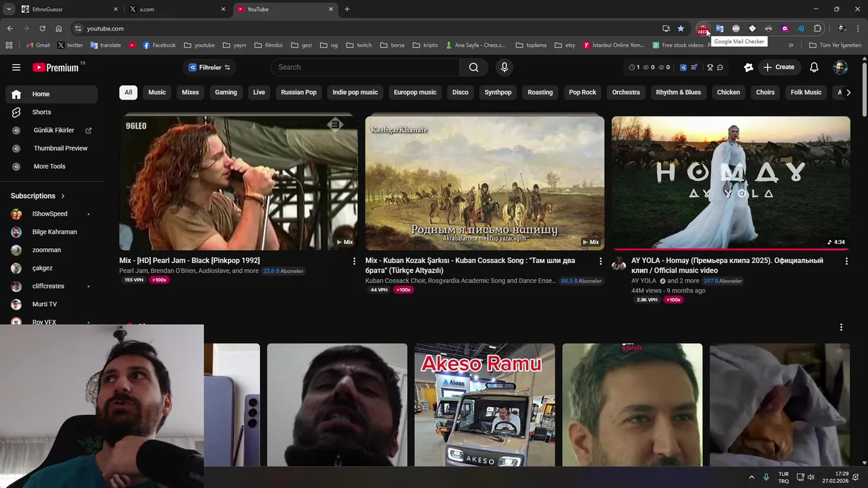Open a new browser tab
The image size is (868, 488).
pos(347,9)
